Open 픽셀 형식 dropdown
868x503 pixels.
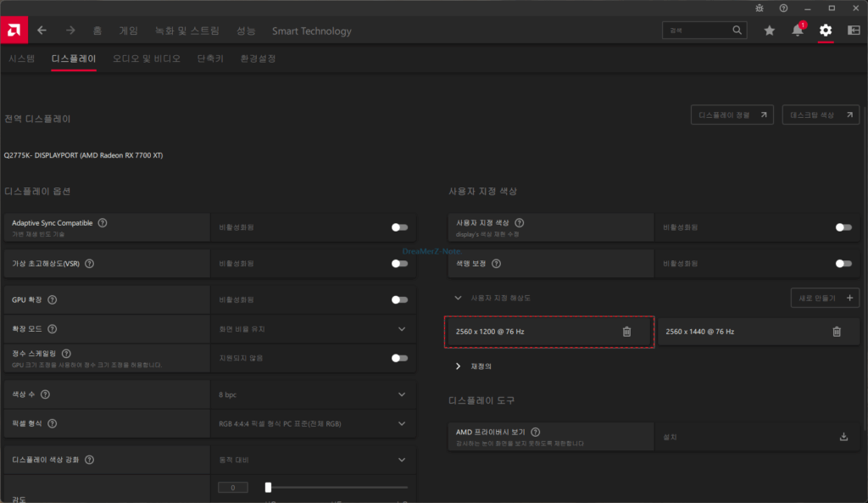[313, 423]
